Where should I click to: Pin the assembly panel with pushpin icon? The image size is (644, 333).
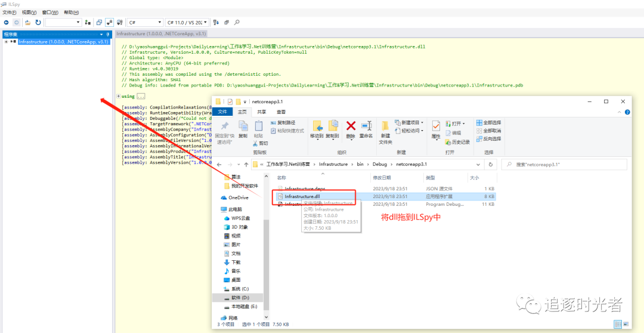pyautogui.click(x=108, y=35)
